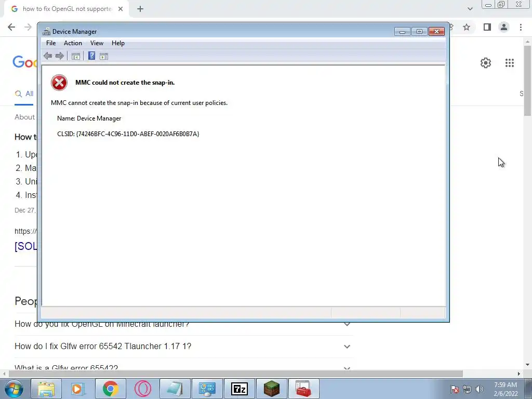Viewport: 532px width, 399px height.
Task: Switch to Chrome in the taskbar
Action: [110, 389]
